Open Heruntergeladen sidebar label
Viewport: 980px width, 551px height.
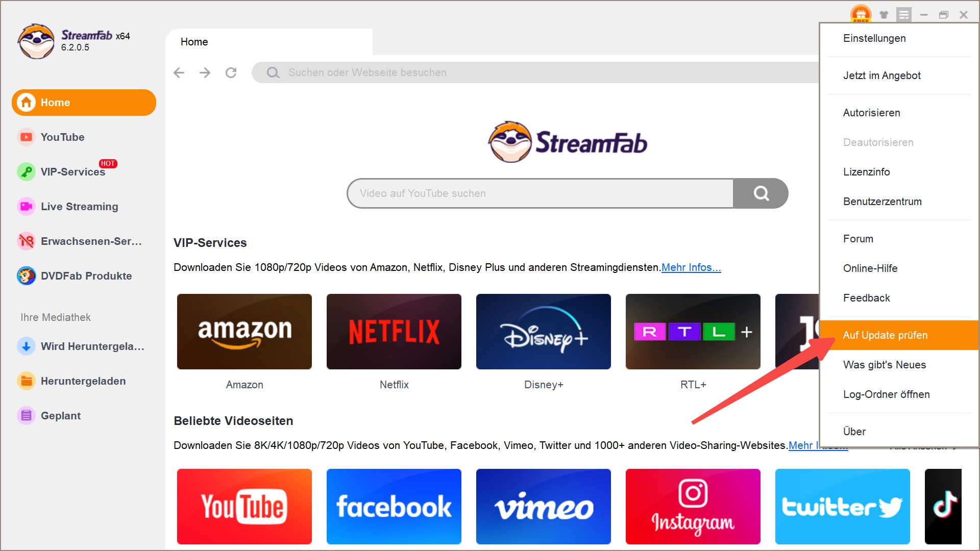(83, 381)
